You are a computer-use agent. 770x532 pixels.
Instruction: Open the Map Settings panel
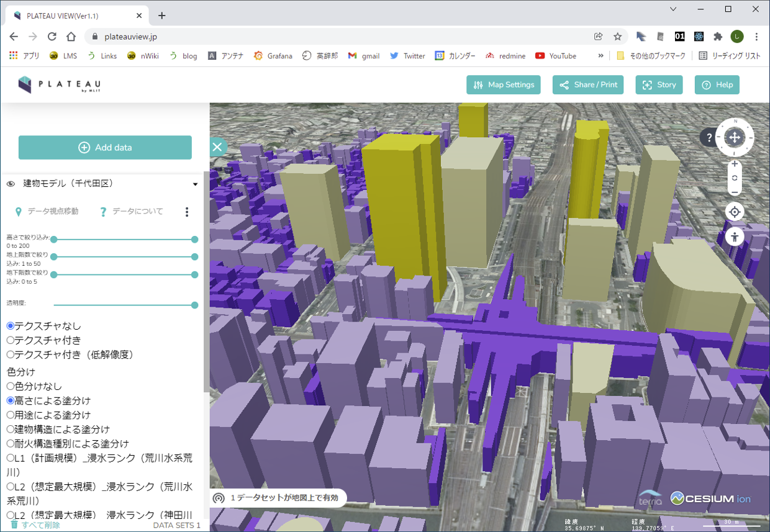click(504, 85)
